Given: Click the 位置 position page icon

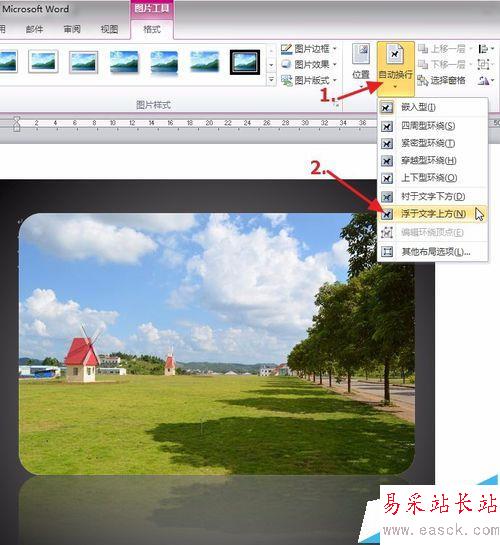Looking at the screenshot, I should 361,54.
